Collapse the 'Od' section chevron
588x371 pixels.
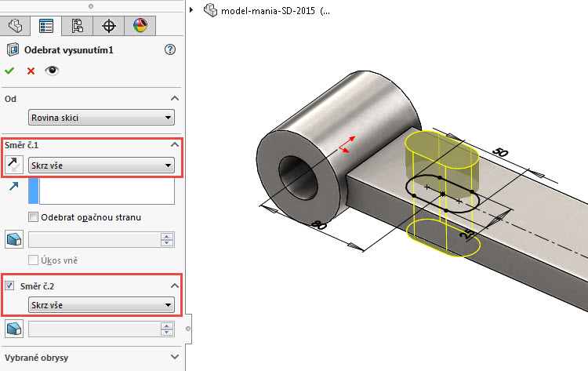[x=174, y=98]
